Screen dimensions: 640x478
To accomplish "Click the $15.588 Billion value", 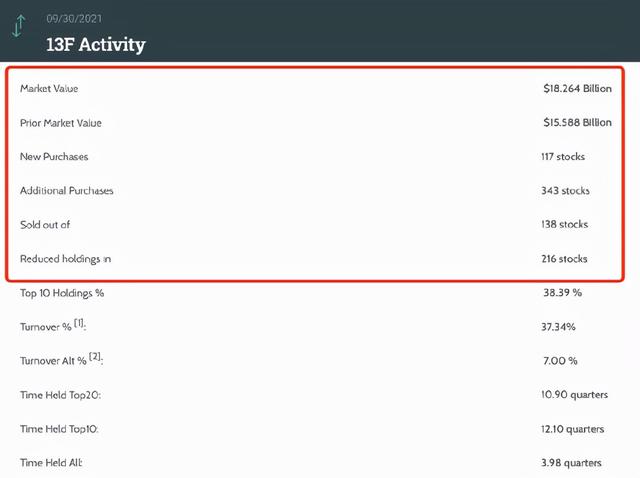I will 577,123.
